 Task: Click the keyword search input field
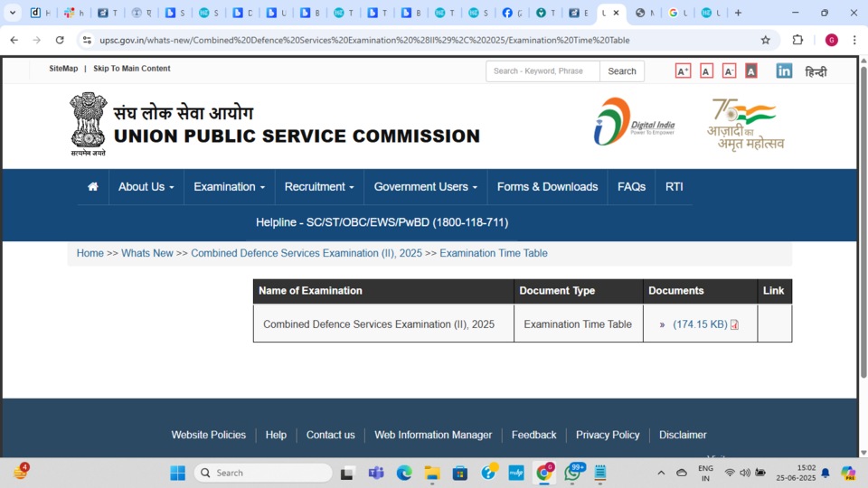(x=542, y=71)
